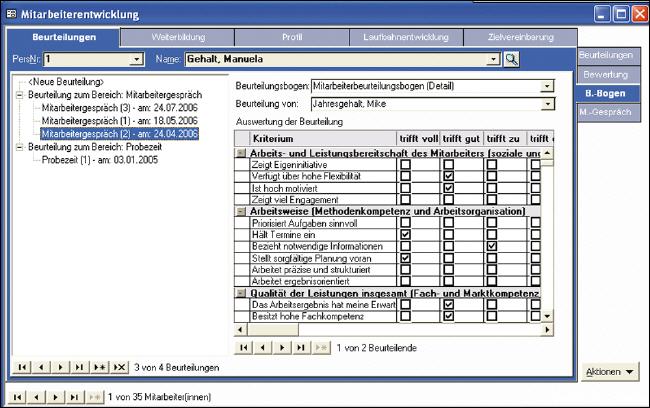Image resolution: width=650 pixels, height=408 pixels.
Task: Check 'trifft zu' for Arbeitet ergebnisorientiert
Action: pyautogui.click(x=491, y=281)
